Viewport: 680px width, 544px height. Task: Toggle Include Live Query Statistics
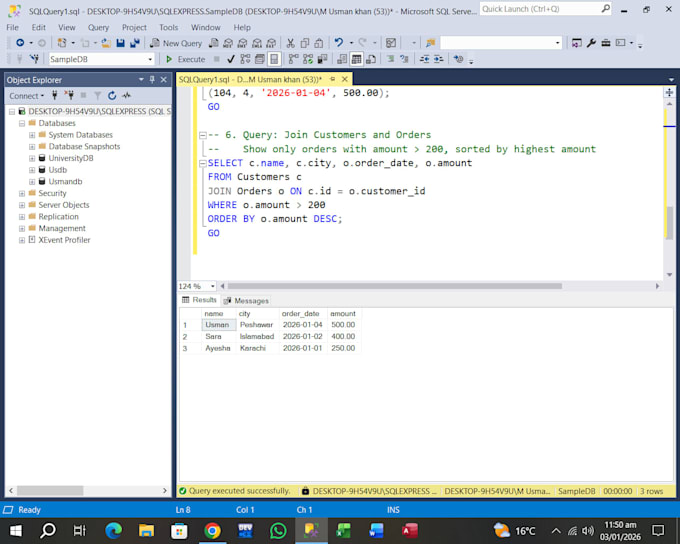tap(308, 59)
